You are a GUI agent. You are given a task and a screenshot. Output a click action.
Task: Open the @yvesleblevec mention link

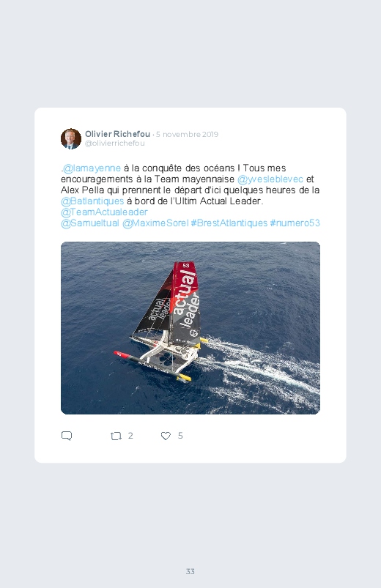(270, 179)
